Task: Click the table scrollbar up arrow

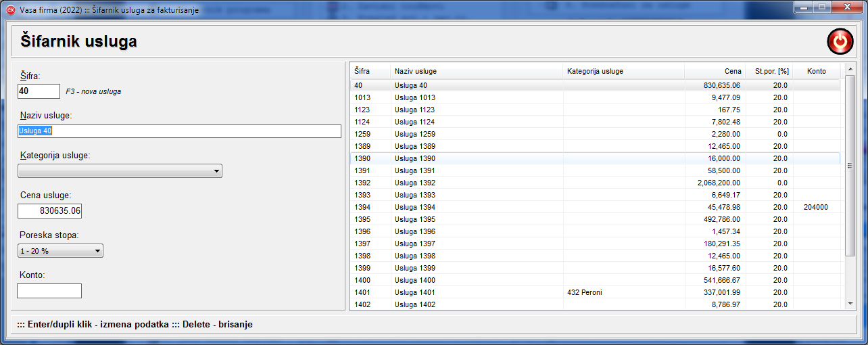Action: point(850,69)
